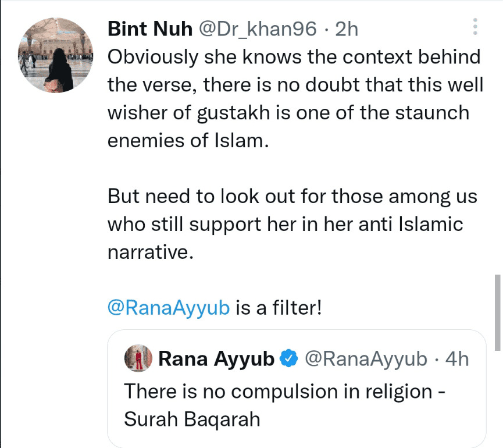Click the 4h quoted tweet timestamp
503x448 pixels.
click(x=456, y=360)
